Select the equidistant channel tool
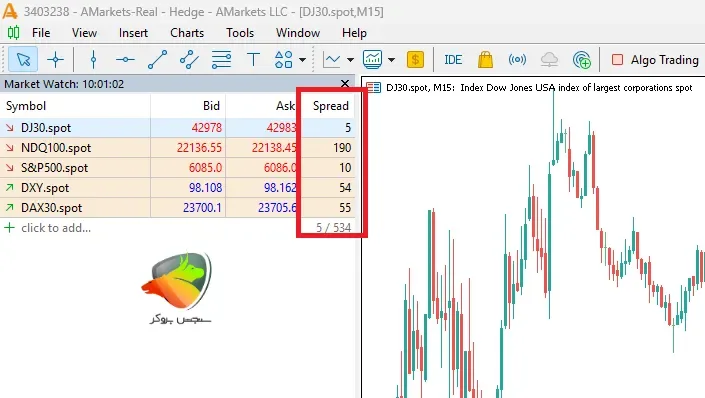Image resolution: width=705 pixels, height=398 pixels. coord(189,59)
